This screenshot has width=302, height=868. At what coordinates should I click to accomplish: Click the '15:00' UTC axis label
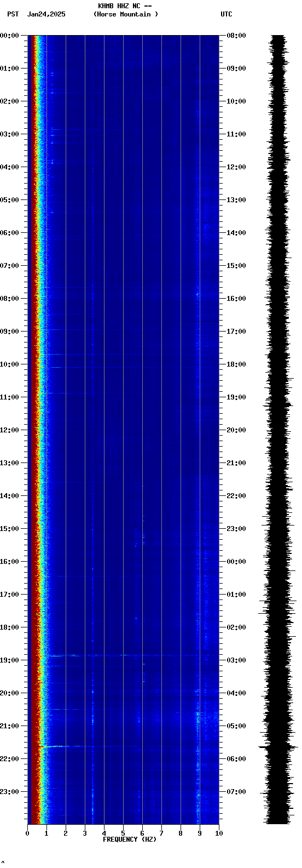pyautogui.click(x=236, y=266)
